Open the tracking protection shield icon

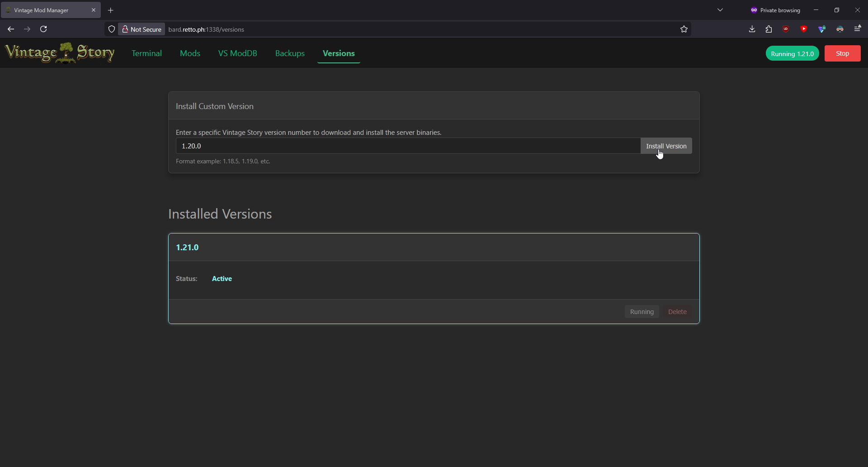pyautogui.click(x=112, y=29)
